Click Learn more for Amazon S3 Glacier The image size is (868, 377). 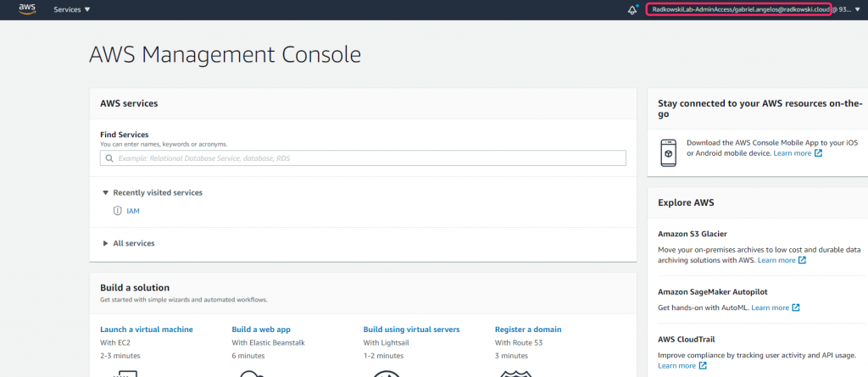(776, 260)
